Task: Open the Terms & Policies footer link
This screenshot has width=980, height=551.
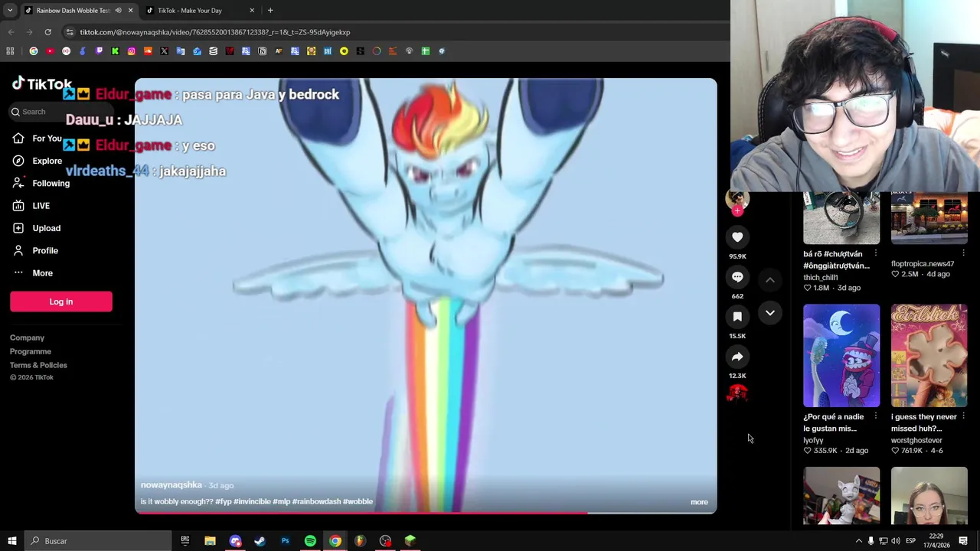Action: tap(38, 365)
